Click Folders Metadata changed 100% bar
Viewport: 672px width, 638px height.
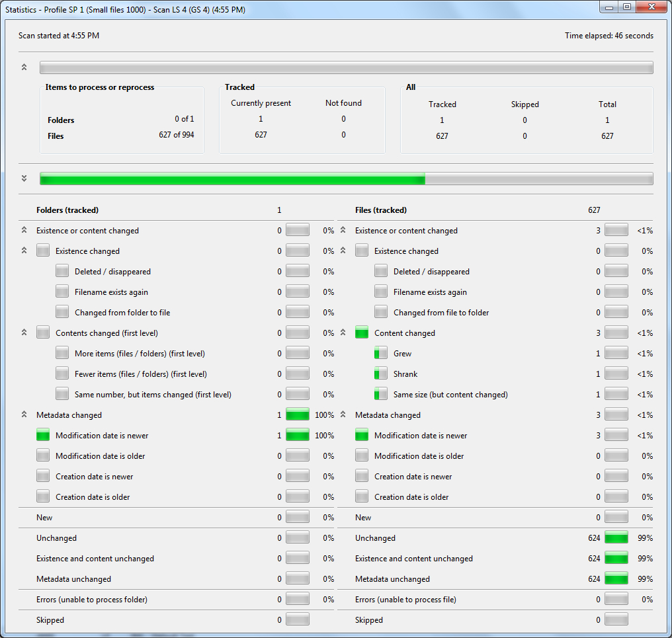click(297, 415)
